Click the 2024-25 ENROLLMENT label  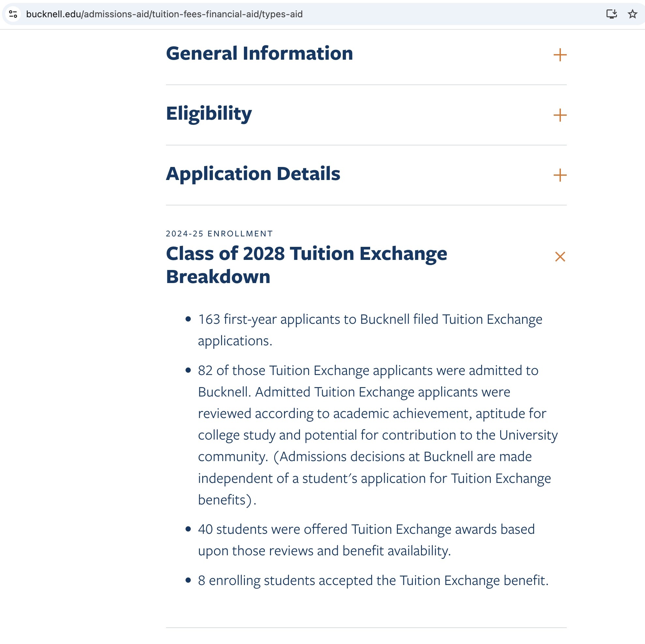click(219, 234)
